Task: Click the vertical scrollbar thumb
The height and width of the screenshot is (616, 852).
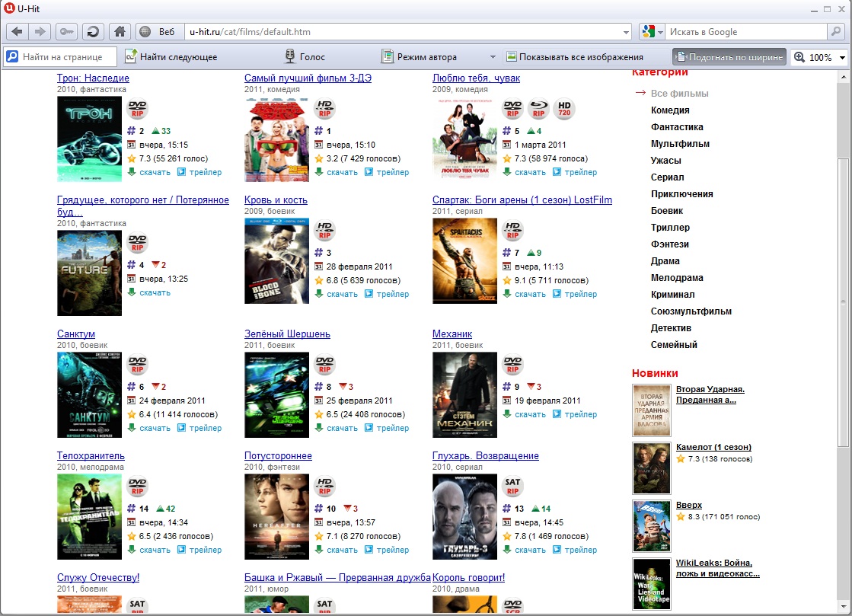Action: 844,302
